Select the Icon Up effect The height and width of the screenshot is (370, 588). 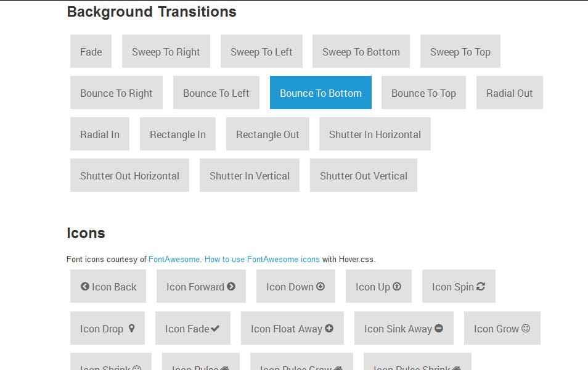(378, 286)
